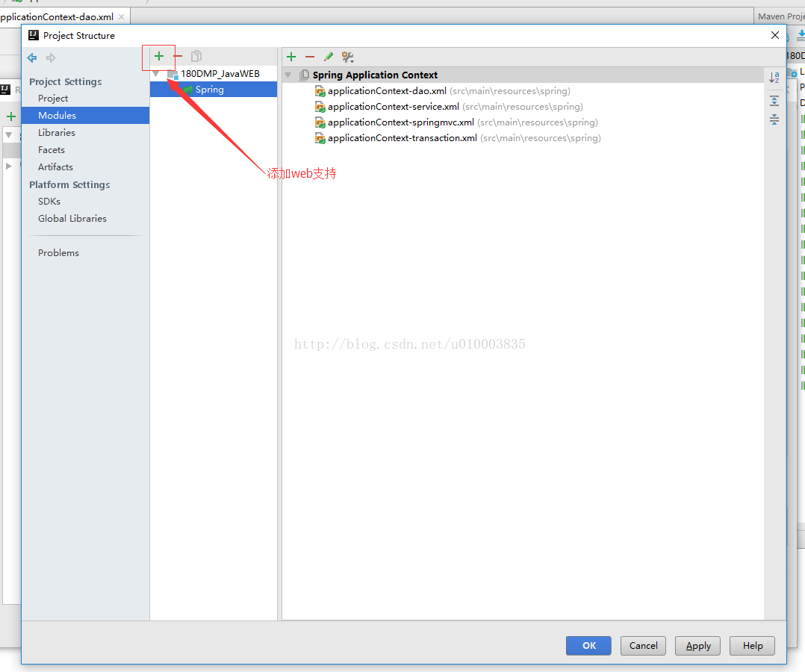Show the Problems page
Image resolution: width=805 pixels, height=672 pixels.
tap(58, 252)
